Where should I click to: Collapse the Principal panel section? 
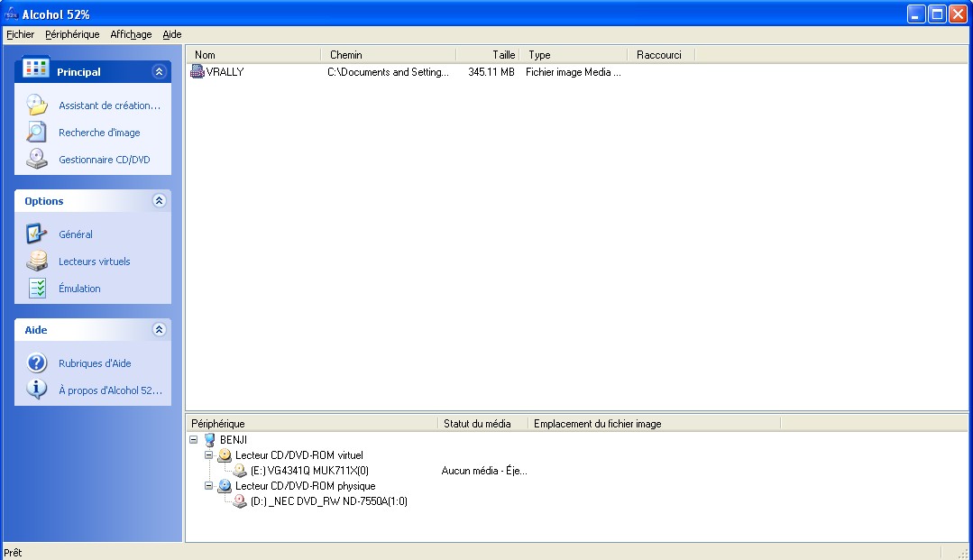(159, 71)
